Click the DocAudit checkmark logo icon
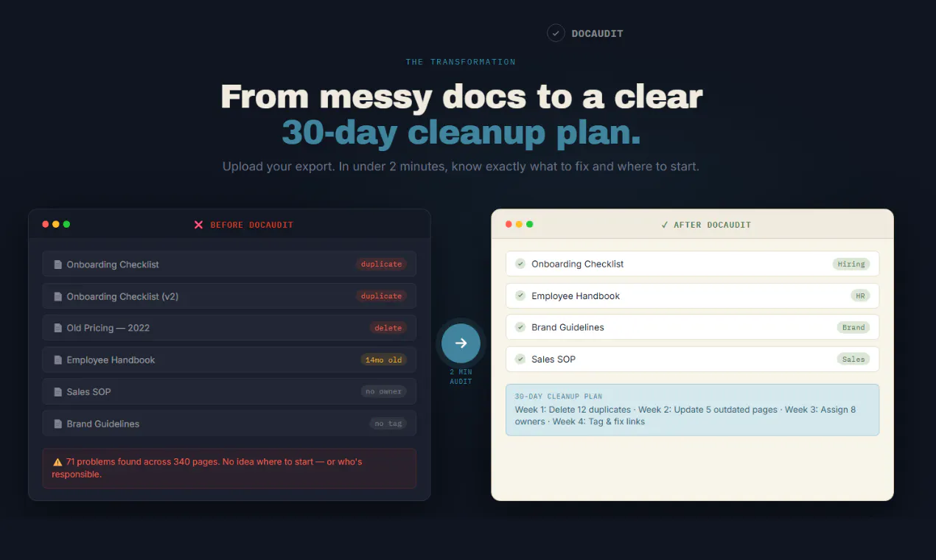The height and width of the screenshot is (560, 936). click(x=556, y=33)
